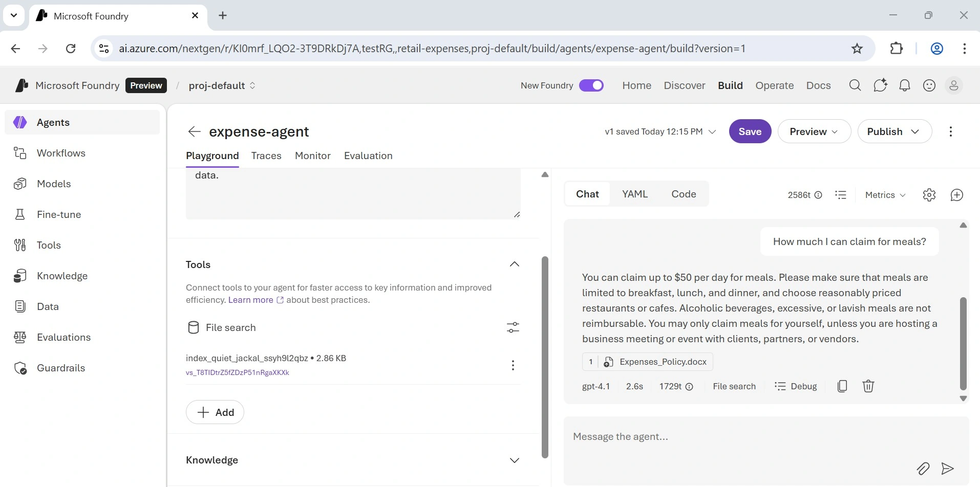Attach a file to the message
980x487 pixels.
point(923,469)
